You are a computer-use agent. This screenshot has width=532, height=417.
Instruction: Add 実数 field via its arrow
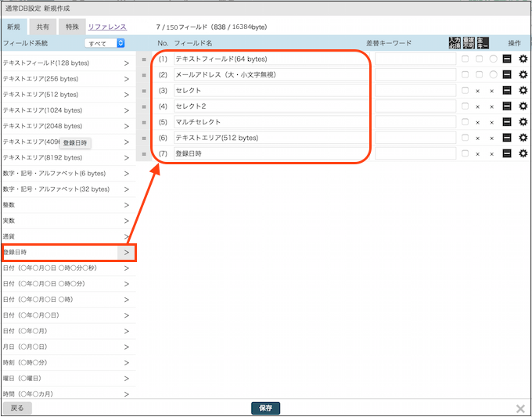point(126,221)
